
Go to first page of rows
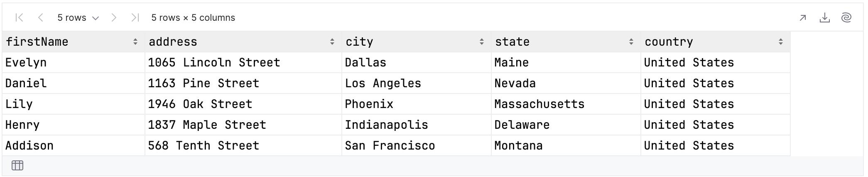pyautogui.click(x=19, y=17)
